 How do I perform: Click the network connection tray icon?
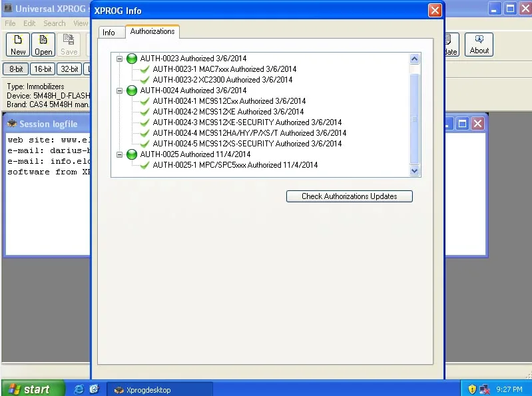(x=485, y=389)
